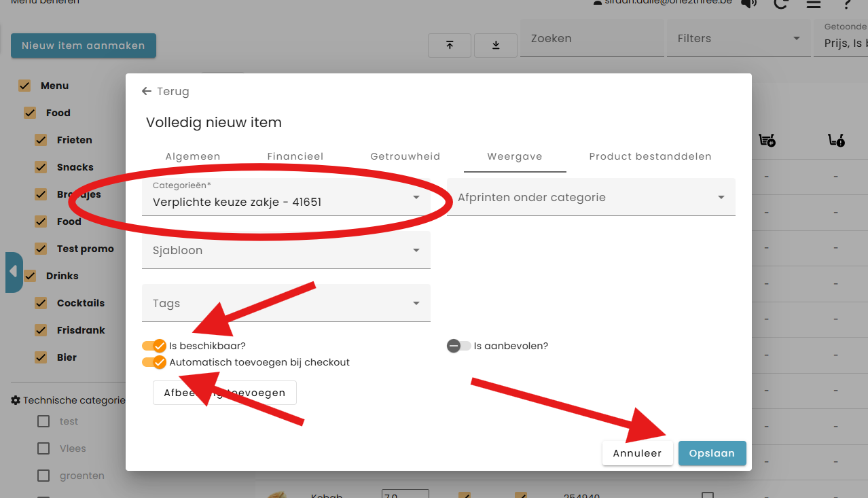The image size is (868, 498).
Task: Expand 'Afprinten onder categorie' dropdown
Action: pyautogui.click(x=591, y=197)
